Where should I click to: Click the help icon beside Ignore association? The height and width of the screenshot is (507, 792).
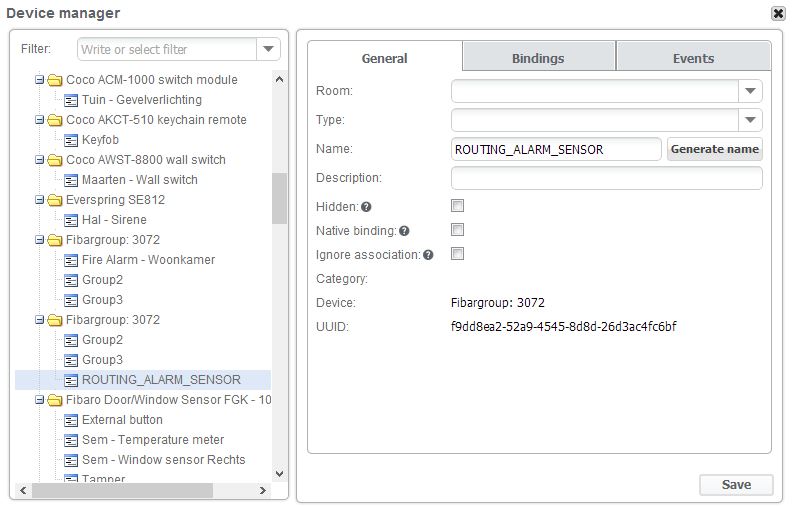click(428, 255)
